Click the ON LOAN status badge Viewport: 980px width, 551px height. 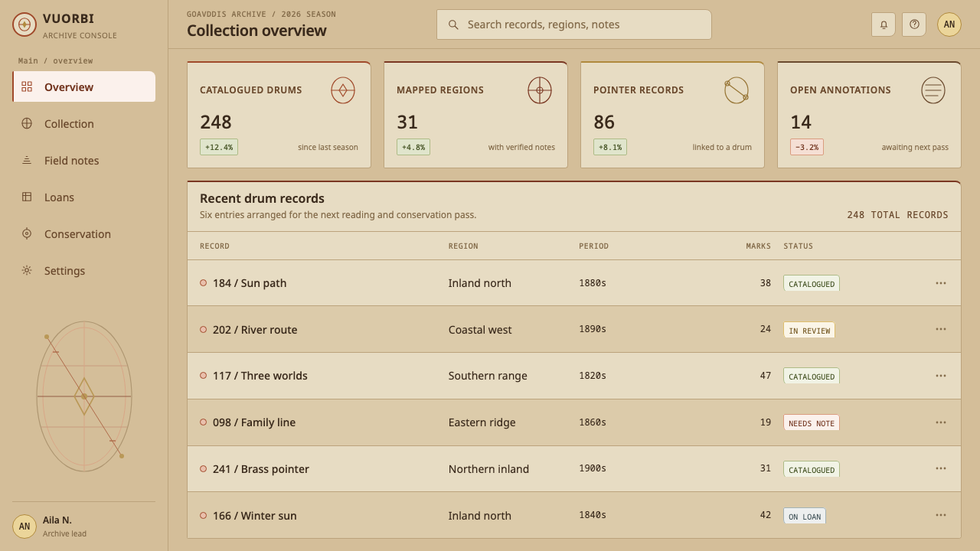click(805, 516)
